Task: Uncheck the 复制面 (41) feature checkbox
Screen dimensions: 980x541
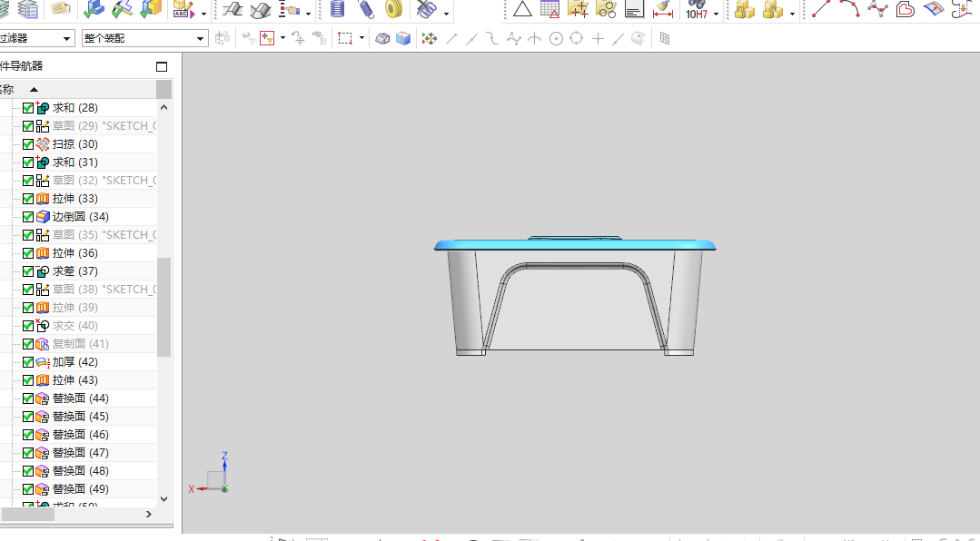Action: (28, 344)
